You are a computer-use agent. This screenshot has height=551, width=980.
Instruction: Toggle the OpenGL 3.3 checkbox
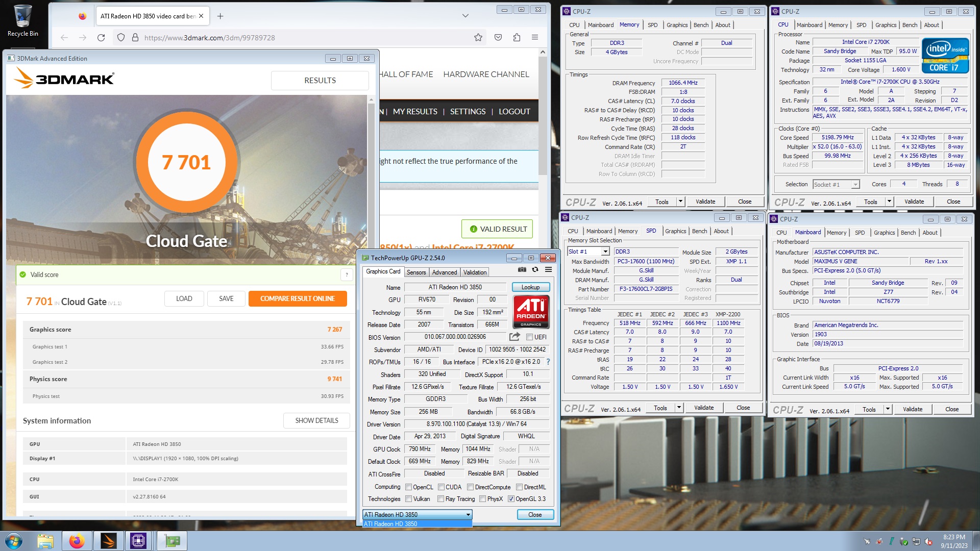click(x=511, y=499)
